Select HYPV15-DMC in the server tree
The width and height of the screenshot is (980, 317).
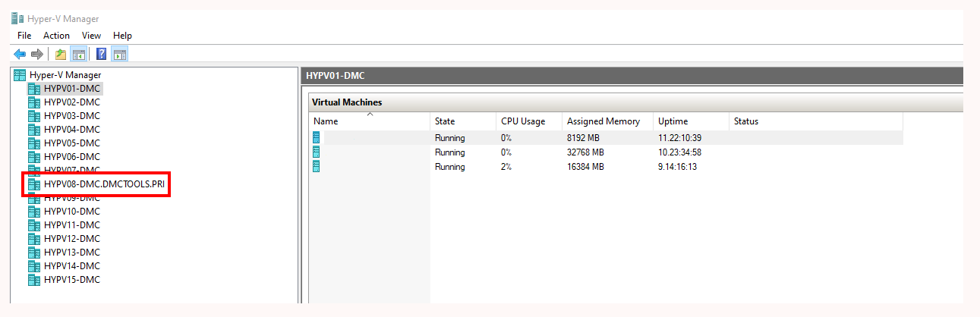[x=72, y=280]
